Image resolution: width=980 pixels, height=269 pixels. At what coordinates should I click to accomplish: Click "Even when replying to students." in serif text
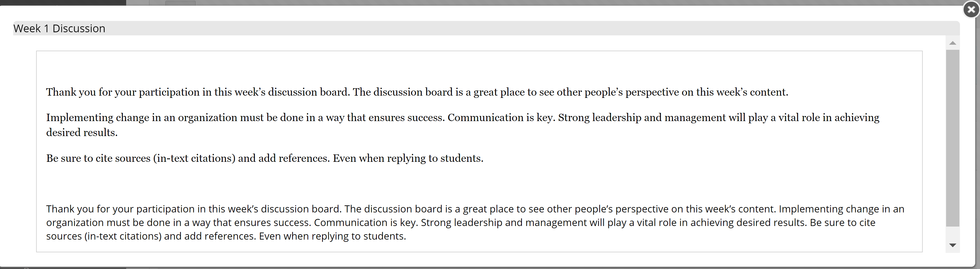coord(408,158)
